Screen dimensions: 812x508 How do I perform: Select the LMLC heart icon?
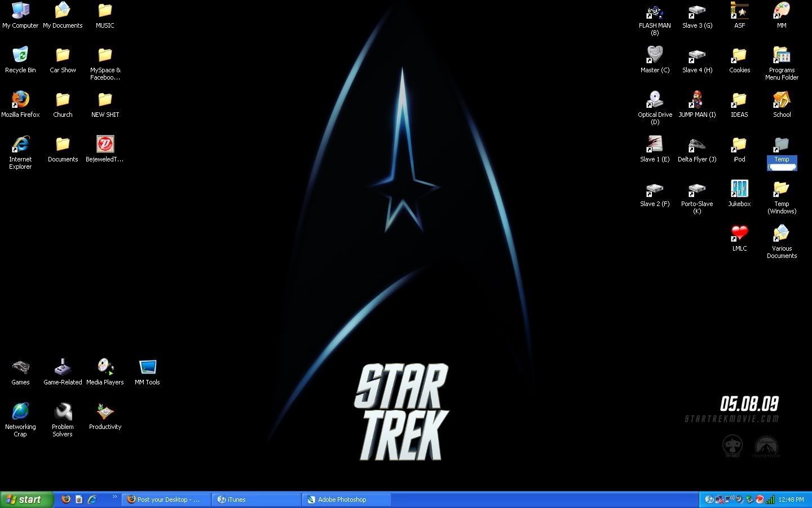(739, 238)
